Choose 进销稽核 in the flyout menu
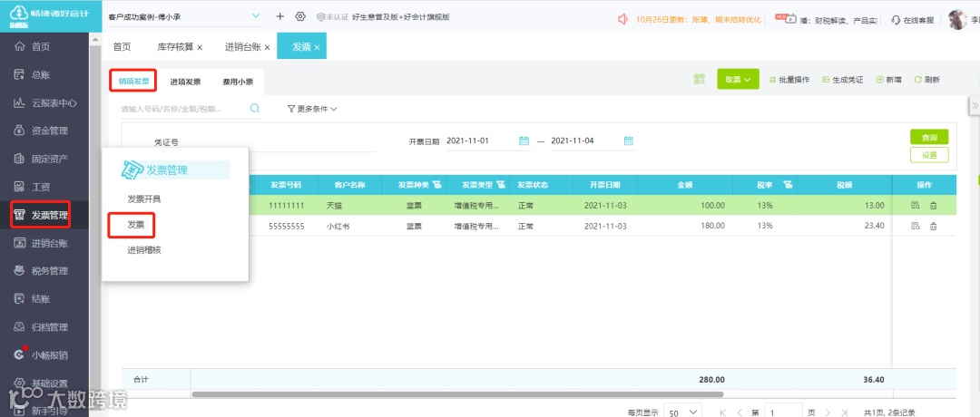Viewport: 980px width, 417px height. (144, 250)
